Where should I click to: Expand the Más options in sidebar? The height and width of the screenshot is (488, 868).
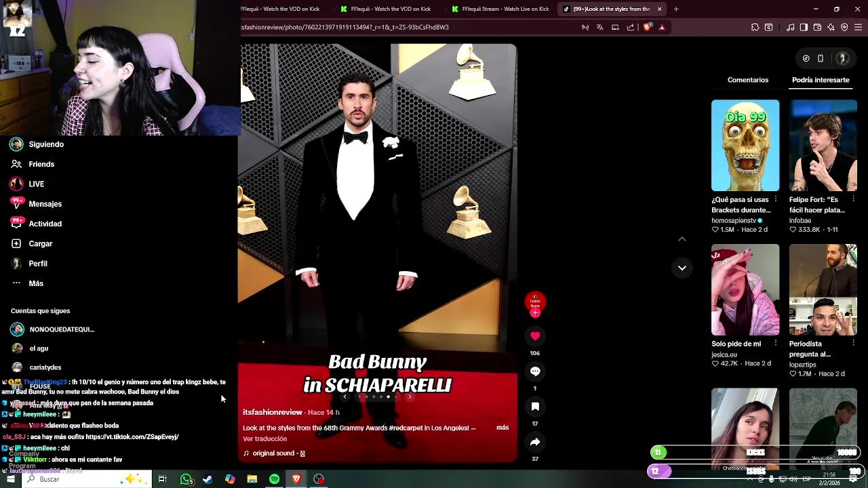(28, 283)
